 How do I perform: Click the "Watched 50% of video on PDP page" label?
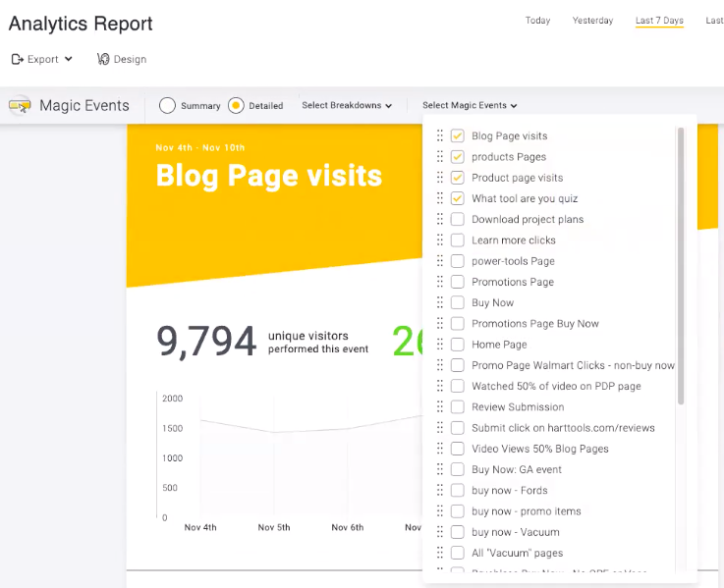point(556,386)
